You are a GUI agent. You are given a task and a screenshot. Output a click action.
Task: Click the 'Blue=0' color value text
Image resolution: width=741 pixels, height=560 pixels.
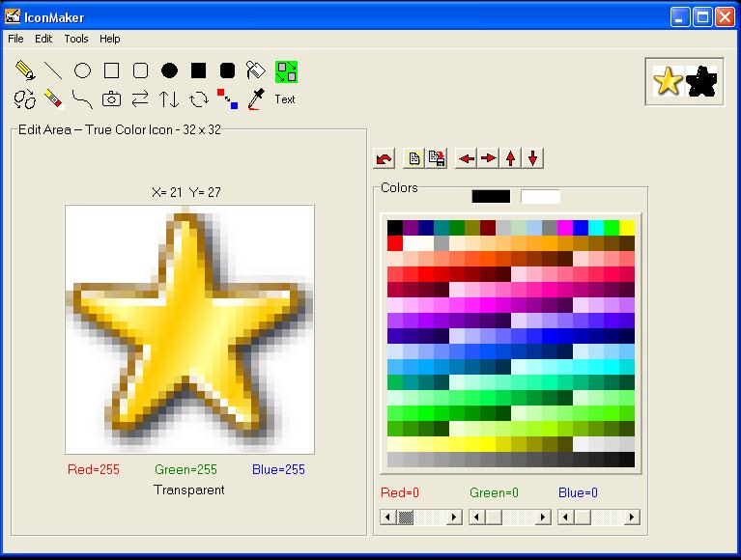578,493
